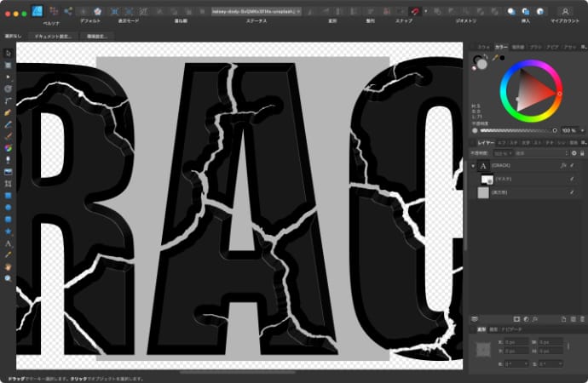
Task: Choose the Rectangle shape tool
Action: [8, 194]
